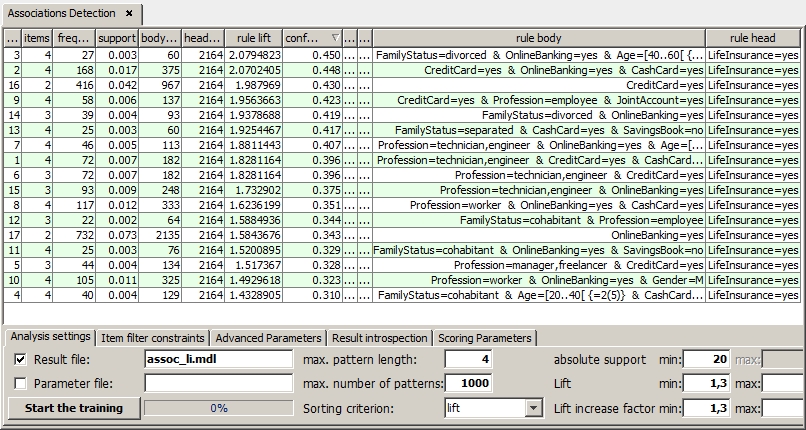Click the freq... column header
Viewport: 806px width, 430px height.
[x=74, y=38]
